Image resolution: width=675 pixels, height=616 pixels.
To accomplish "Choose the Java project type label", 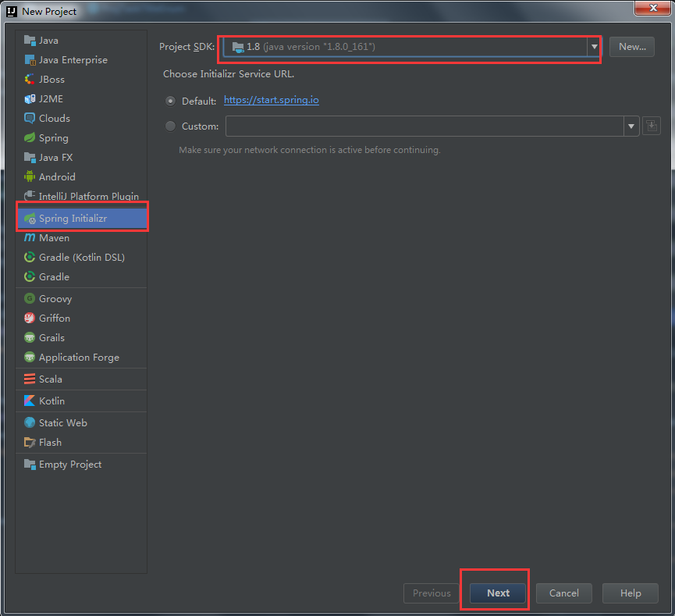I will pyautogui.click(x=48, y=41).
